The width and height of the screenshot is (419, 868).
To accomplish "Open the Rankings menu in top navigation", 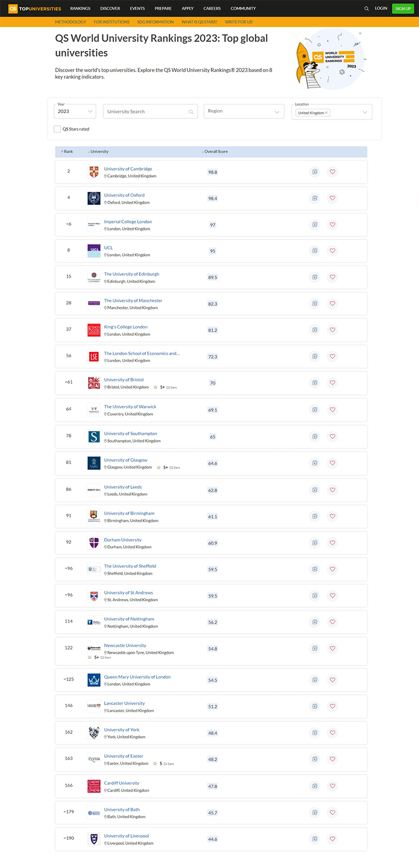I will tap(80, 8).
